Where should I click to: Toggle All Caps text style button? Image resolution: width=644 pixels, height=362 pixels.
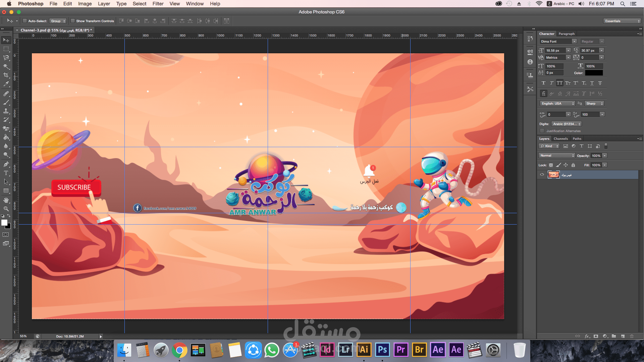coord(559,83)
